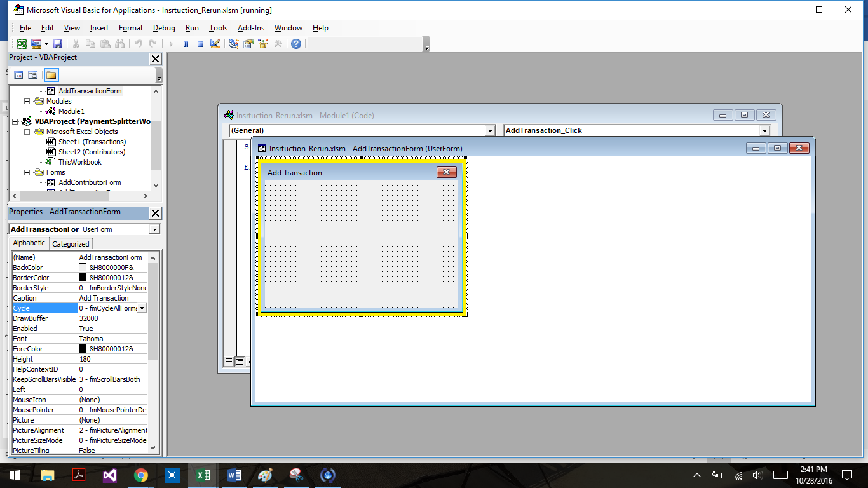Click the Insert UserForm toolbar icon
This screenshot has height=488, width=868.
36,44
